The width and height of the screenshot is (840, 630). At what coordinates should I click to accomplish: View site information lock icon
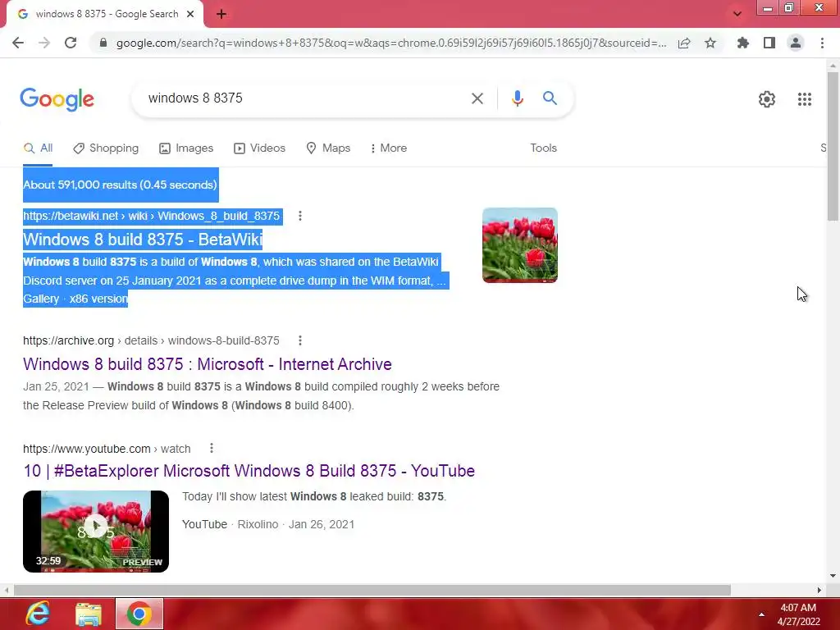tap(103, 43)
